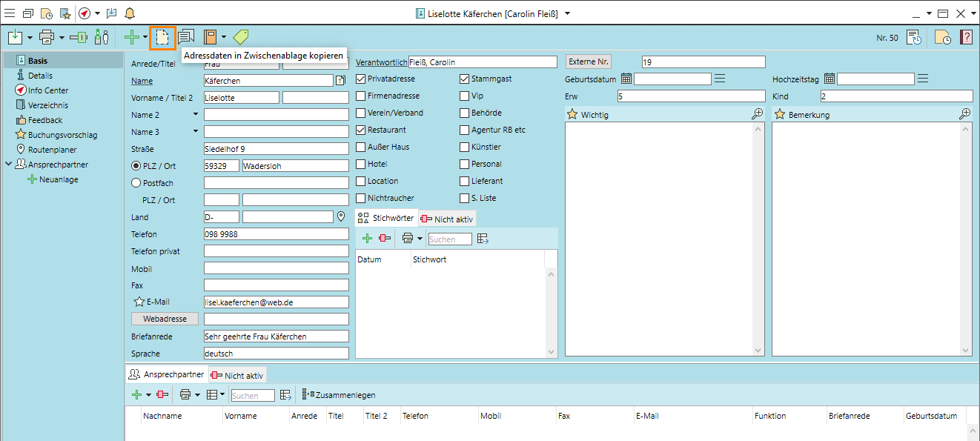This screenshot has width=980, height=441.
Task: Click the green tag icon in toolbar
Action: pos(241,37)
